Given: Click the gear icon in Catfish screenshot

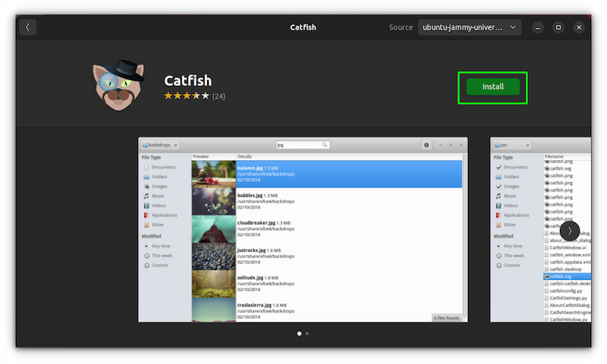Looking at the screenshot, I should pos(426,145).
